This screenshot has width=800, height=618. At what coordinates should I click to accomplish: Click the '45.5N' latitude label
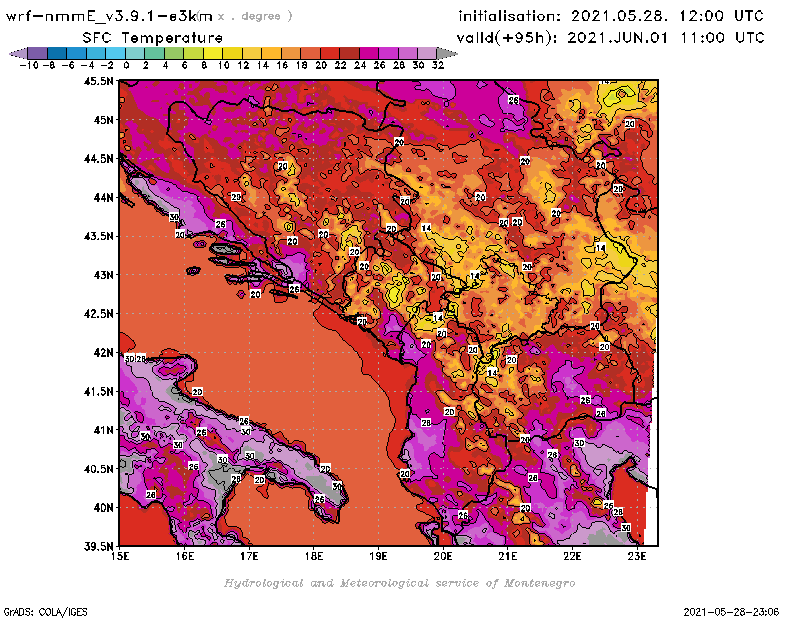[98, 81]
